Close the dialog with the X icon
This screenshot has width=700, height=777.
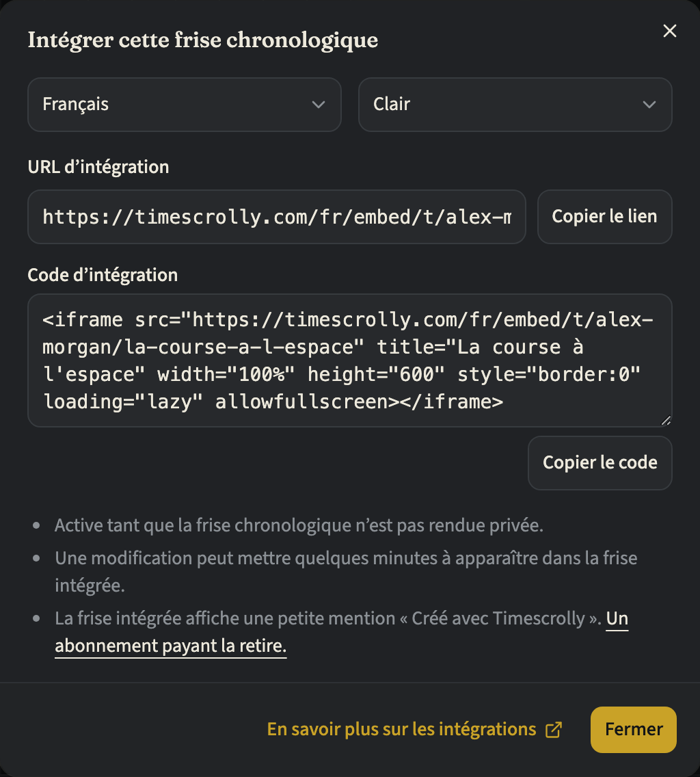(x=670, y=31)
